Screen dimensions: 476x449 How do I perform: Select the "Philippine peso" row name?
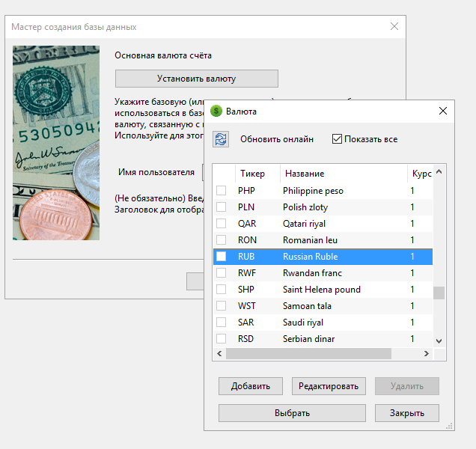tap(313, 191)
